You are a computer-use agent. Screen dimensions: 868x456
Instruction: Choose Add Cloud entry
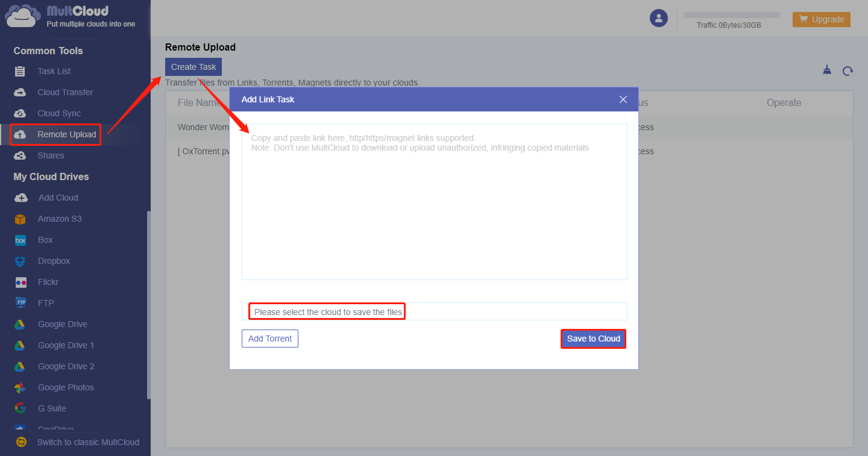[x=58, y=198]
